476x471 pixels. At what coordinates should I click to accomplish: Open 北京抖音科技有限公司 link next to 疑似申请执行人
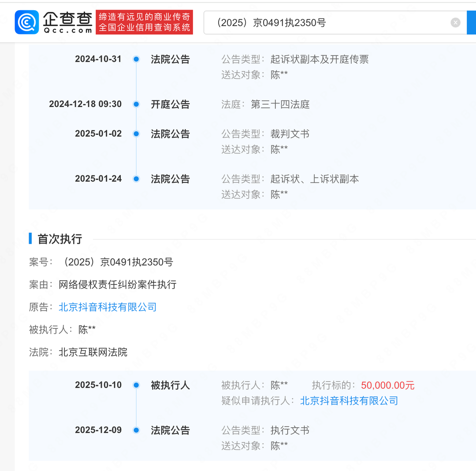coord(349,401)
